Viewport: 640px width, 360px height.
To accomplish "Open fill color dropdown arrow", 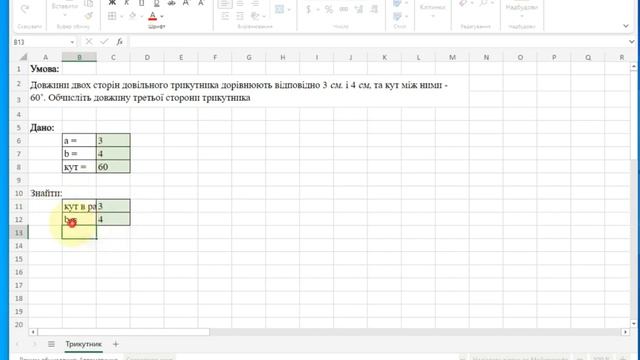I will point(142,16).
